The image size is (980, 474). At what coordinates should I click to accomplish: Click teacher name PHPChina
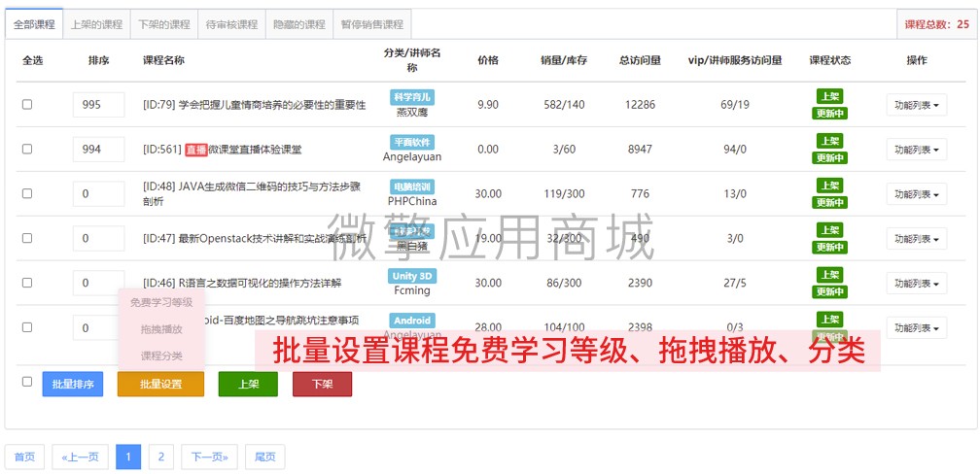[412, 201]
